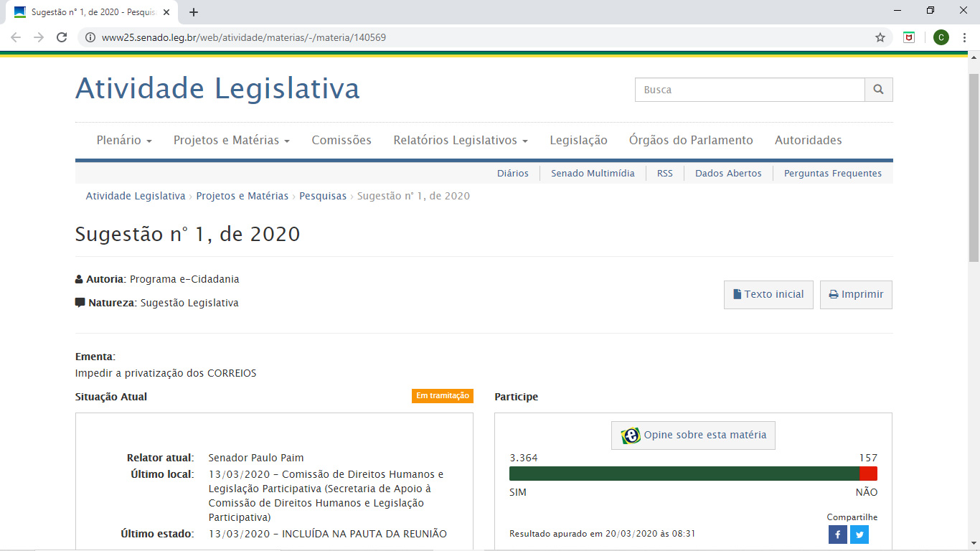This screenshot has height=551, width=980.
Task: Open Senado Multimídia link
Action: (593, 174)
